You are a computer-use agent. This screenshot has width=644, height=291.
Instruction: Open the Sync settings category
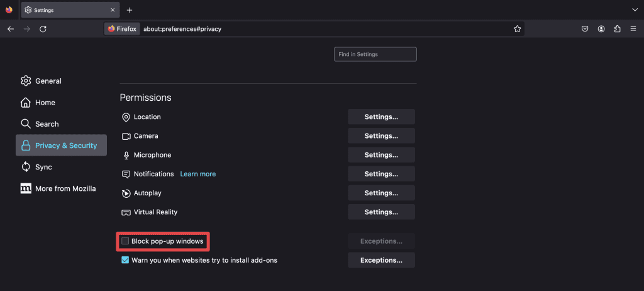43,167
